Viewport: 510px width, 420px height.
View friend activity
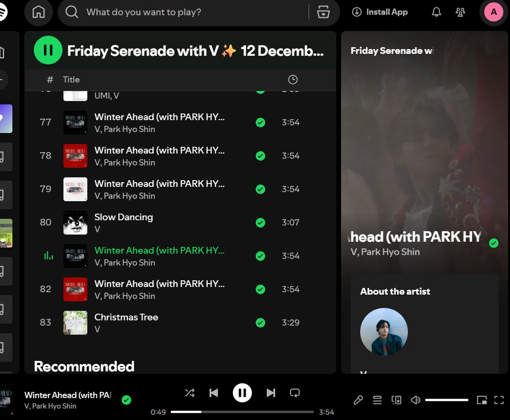coord(460,12)
